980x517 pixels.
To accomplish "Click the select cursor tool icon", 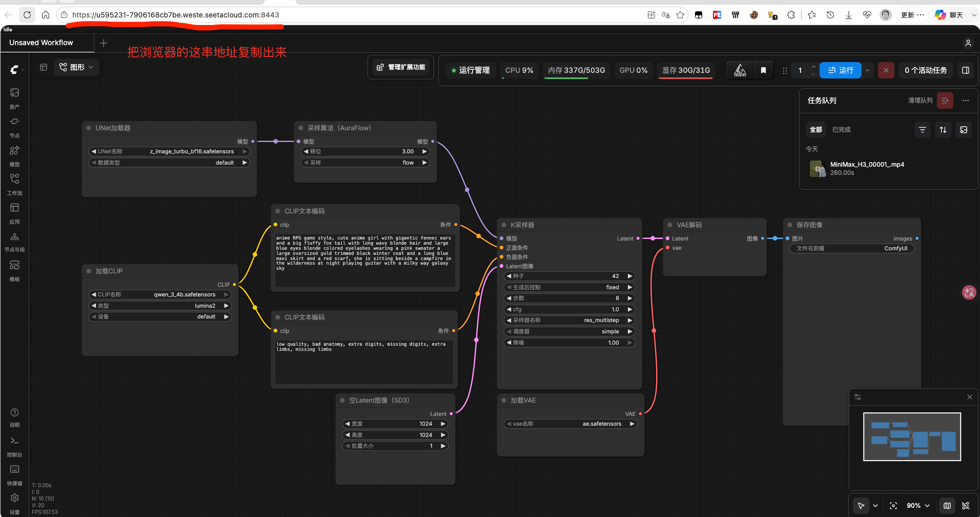I will [x=861, y=506].
